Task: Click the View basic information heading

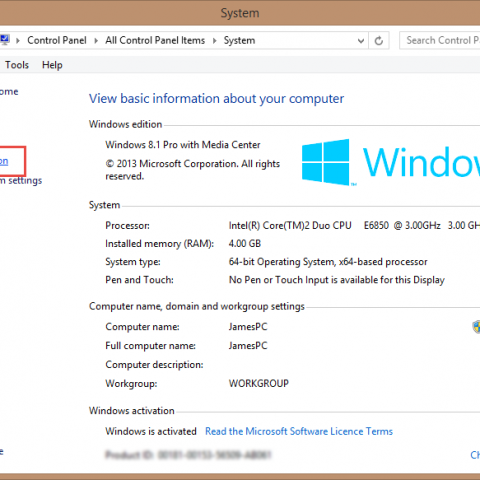Action: pos(216,99)
